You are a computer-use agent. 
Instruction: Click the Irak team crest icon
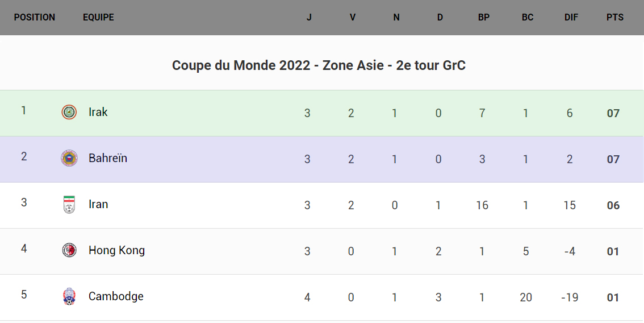(69, 112)
